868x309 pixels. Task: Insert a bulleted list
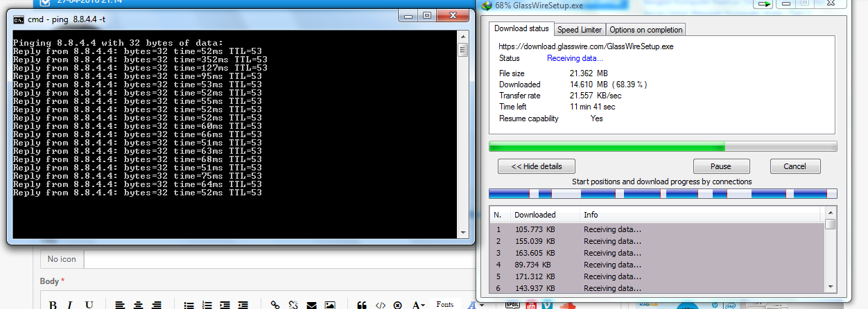[x=189, y=305]
